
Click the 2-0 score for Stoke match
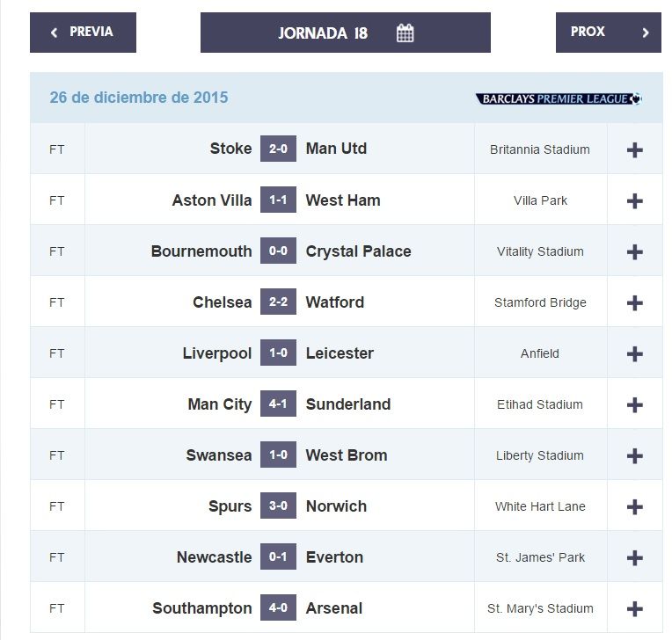(278, 149)
